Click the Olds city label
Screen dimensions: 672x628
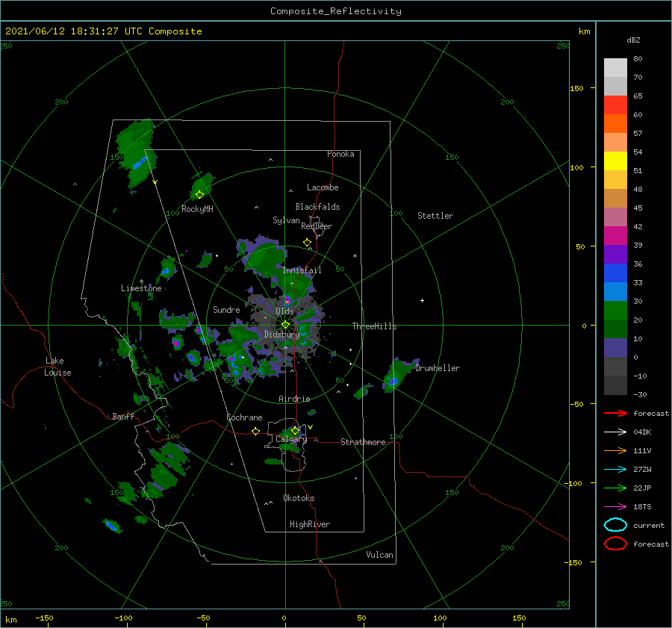tap(284, 311)
